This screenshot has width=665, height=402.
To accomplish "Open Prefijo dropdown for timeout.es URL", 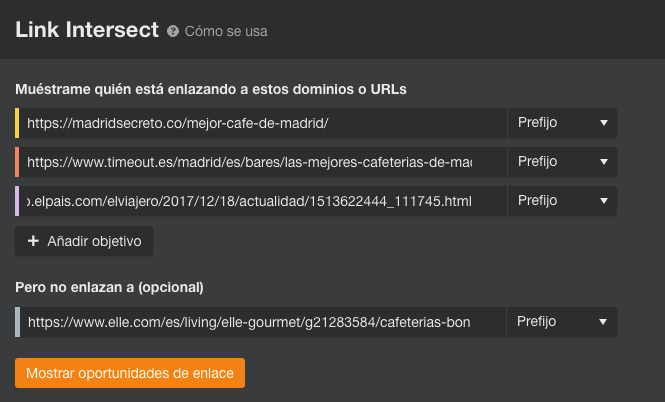I will point(561,162).
